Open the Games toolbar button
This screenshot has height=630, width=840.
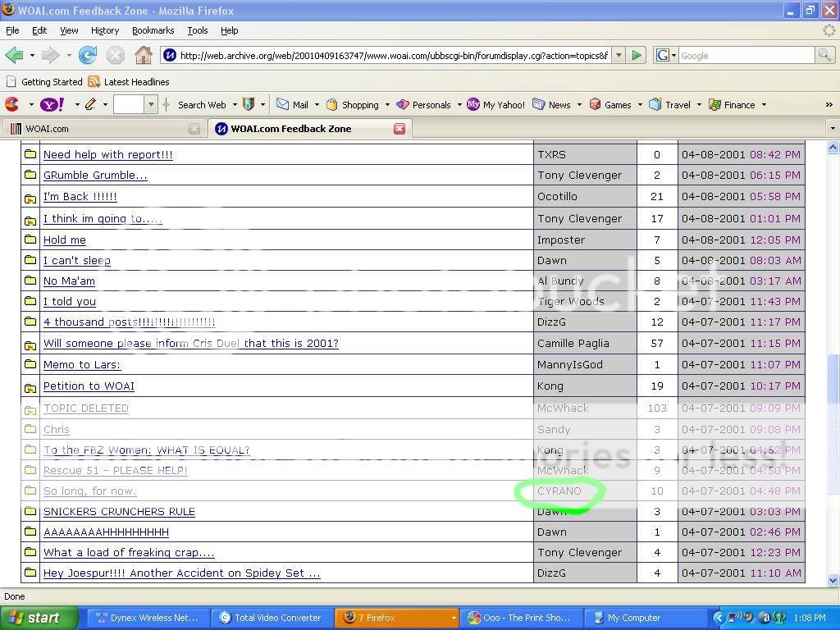pyautogui.click(x=610, y=105)
